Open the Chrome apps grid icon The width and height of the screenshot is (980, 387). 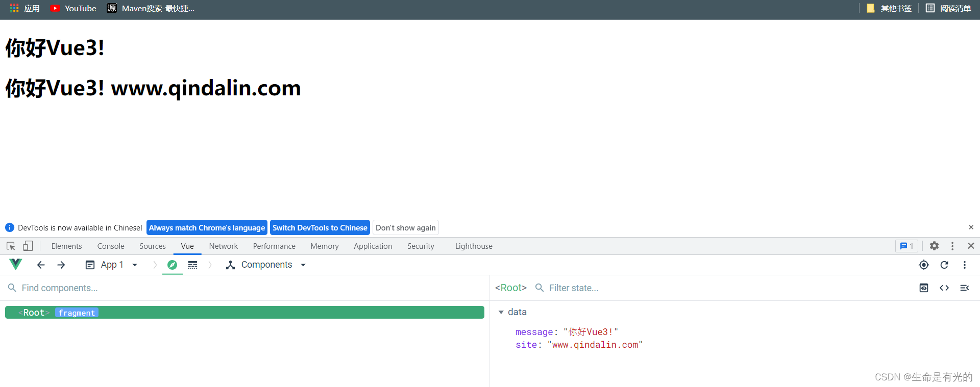point(14,8)
